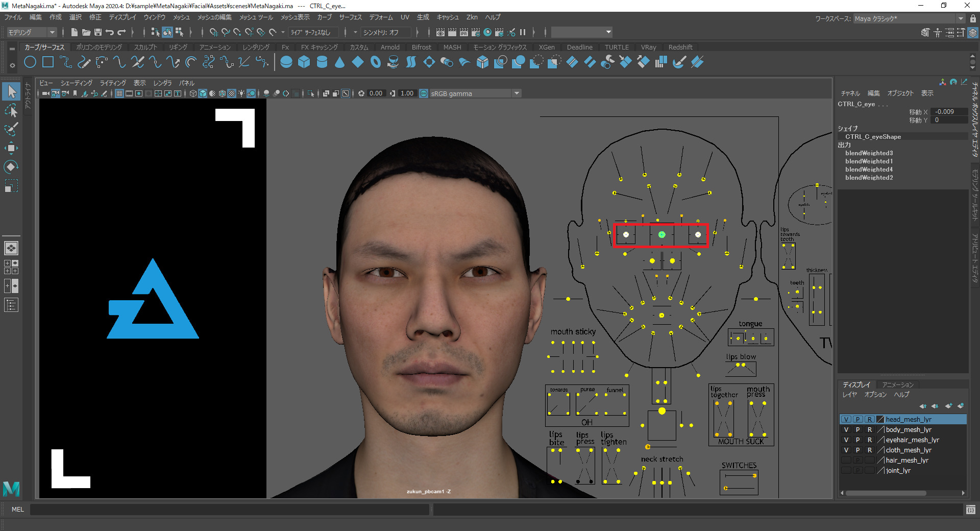Image resolution: width=980 pixels, height=531 pixels.
Task: Create a polygon cube from shelf
Action: click(x=304, y=62)
